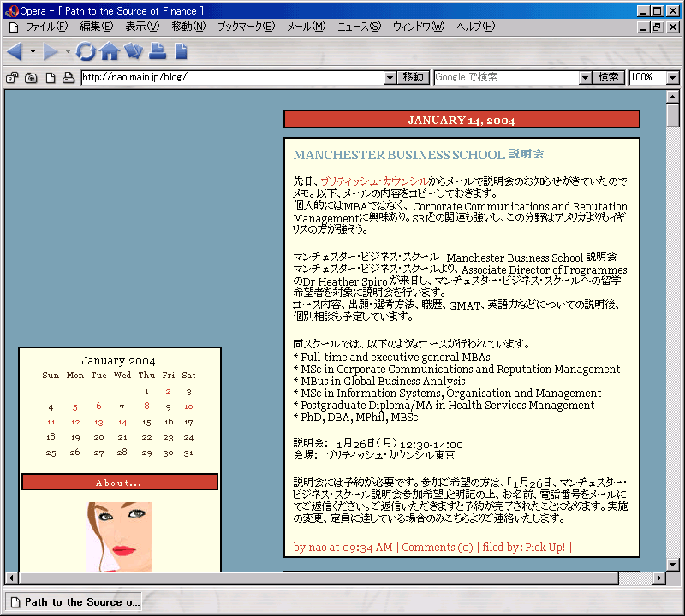This screenshot has width=685, height=616.
Task: Toggle image loading with the camera icon
Action: tap(31, 78)
